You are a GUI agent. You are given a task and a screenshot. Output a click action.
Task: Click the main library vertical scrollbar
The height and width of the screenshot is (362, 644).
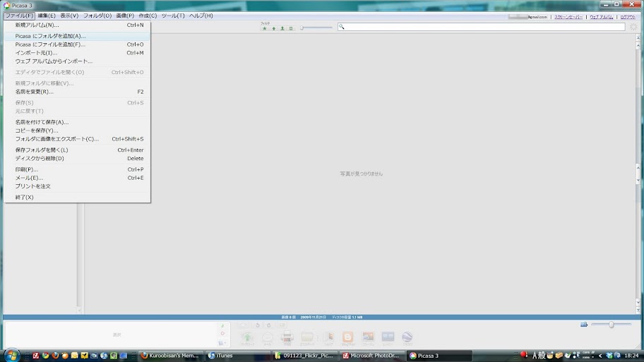(x=638, y=174)
